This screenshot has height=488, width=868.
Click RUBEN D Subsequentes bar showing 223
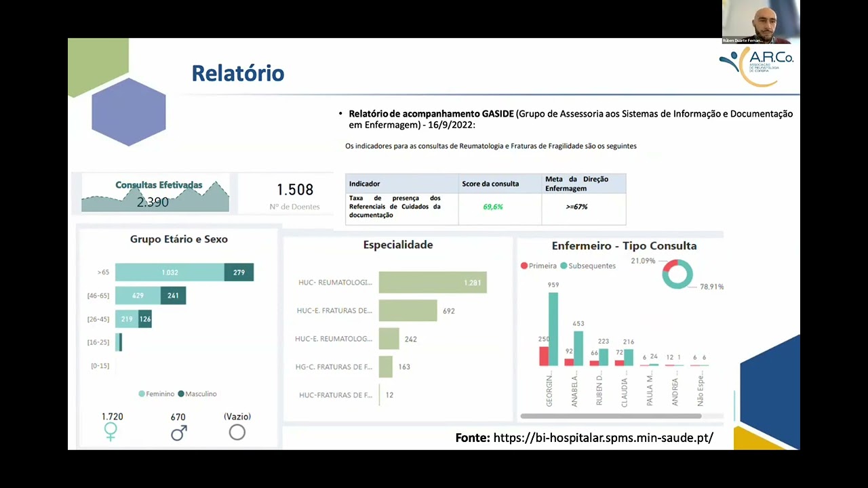tap(604, 357)
